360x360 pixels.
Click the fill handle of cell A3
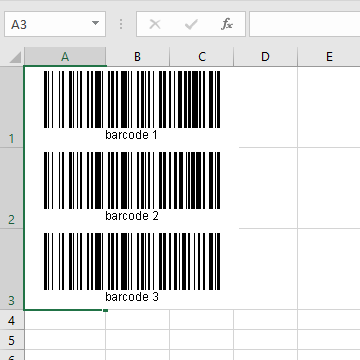tap(105, 310)
